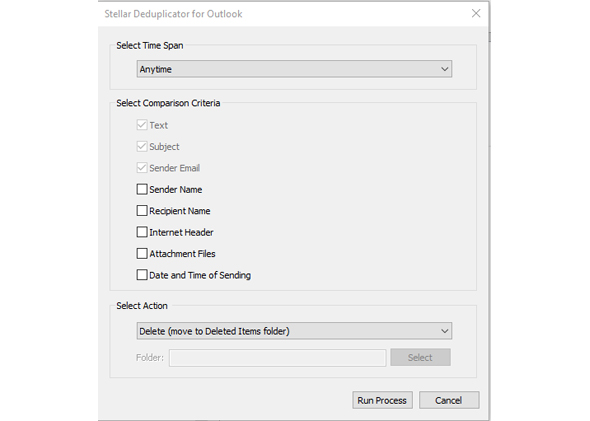Expand the Select Action dropdown arrow
The width and height of the screenshot is (590, 421).
point(444,331)
